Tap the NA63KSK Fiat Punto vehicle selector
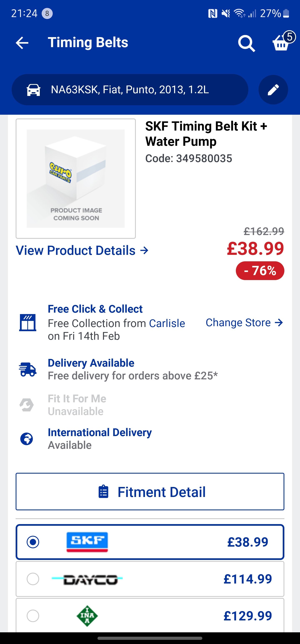The image size is (300, 644). (x=130, y=90)
